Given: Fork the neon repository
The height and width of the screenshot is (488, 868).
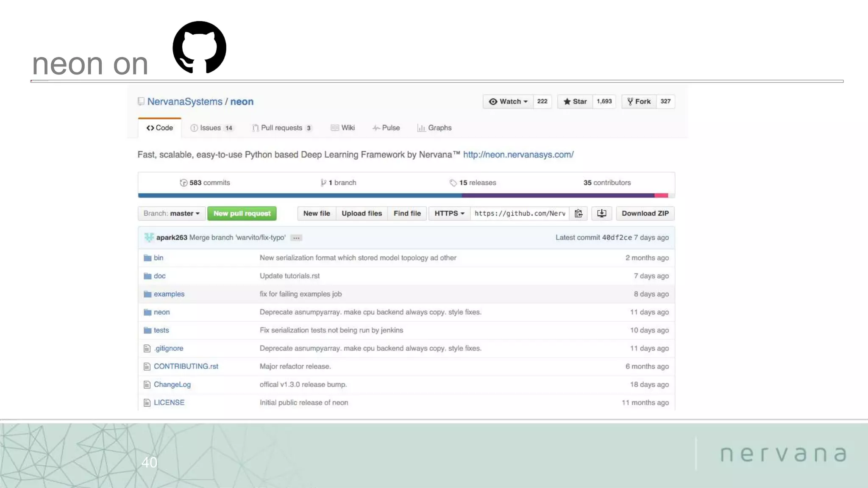Looking at the screenshot, I should [639, 102].
